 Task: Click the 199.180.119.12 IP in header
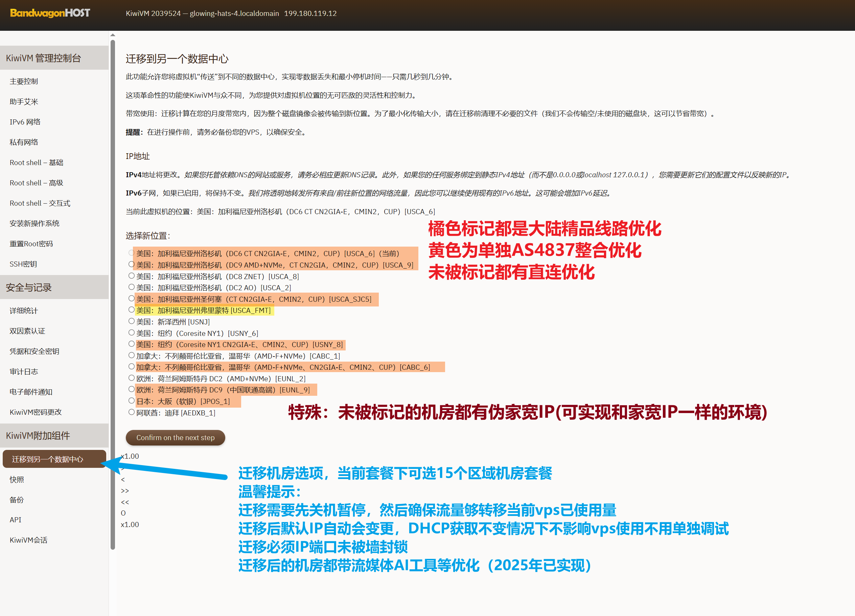[x=310, y=13]
